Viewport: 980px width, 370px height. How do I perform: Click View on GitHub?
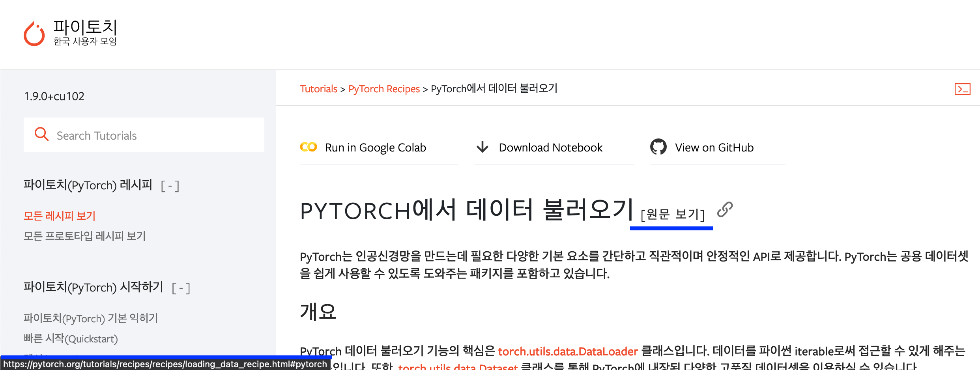coord(714,147)
